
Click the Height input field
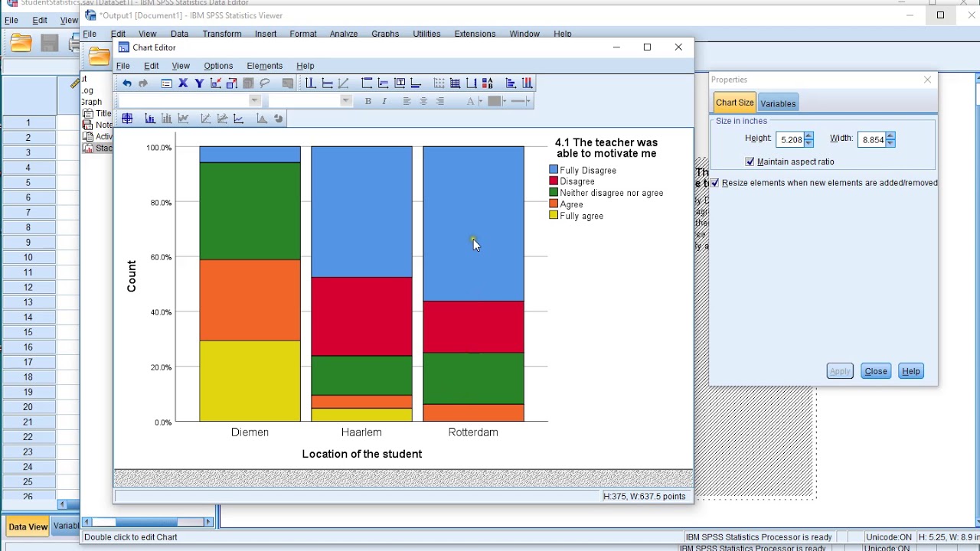790,139
